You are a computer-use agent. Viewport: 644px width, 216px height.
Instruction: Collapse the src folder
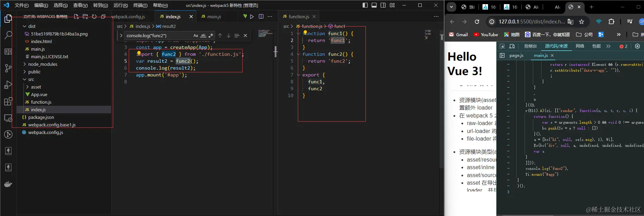(x=25, y=79)
